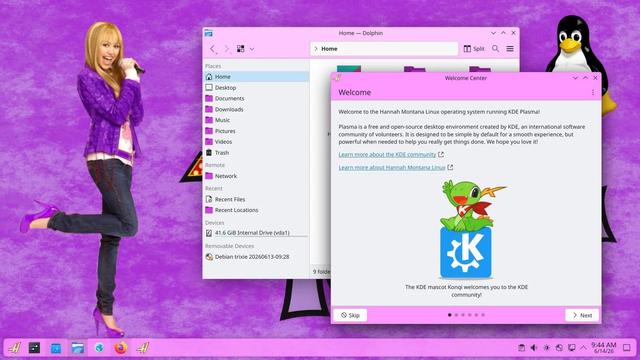
Task: Open the volume control in system tray
Action: (534, 348)
